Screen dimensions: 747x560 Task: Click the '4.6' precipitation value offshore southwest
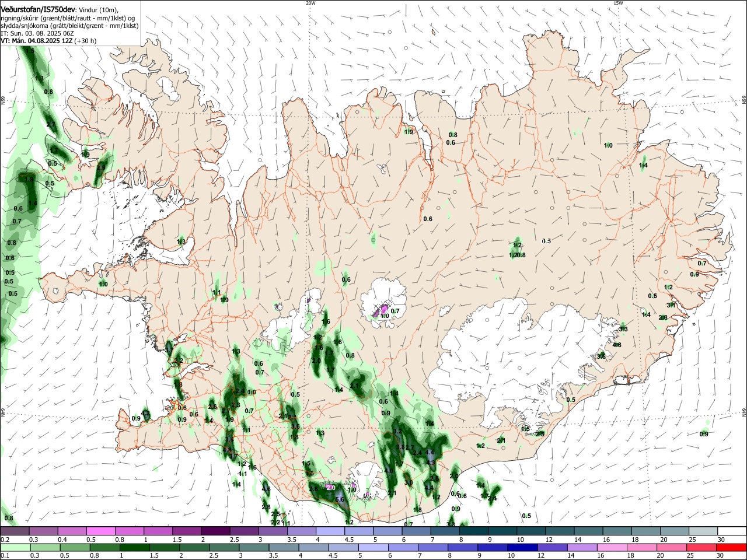(x=266, y=489)
